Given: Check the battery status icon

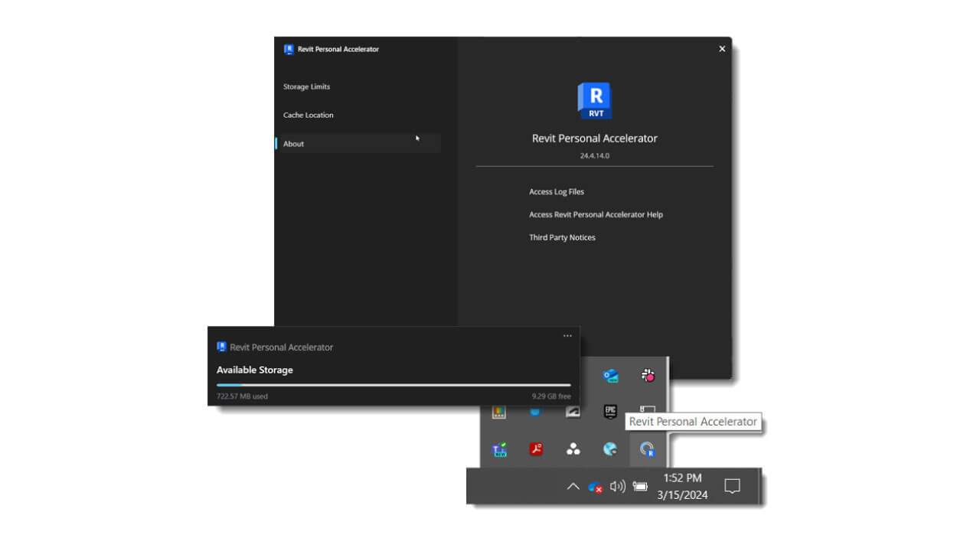Looking at the screenshot, I should [640, 486].
